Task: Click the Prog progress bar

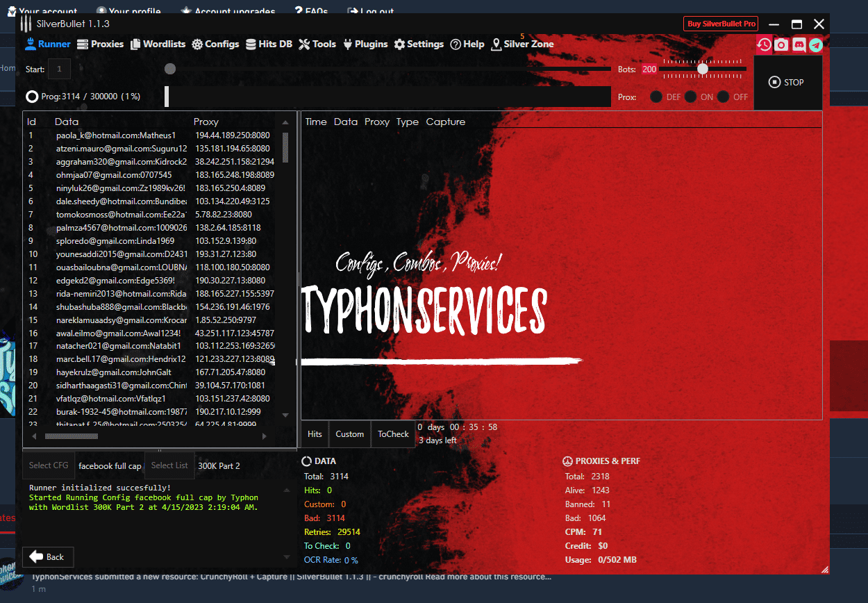Action: coord(387,97)
